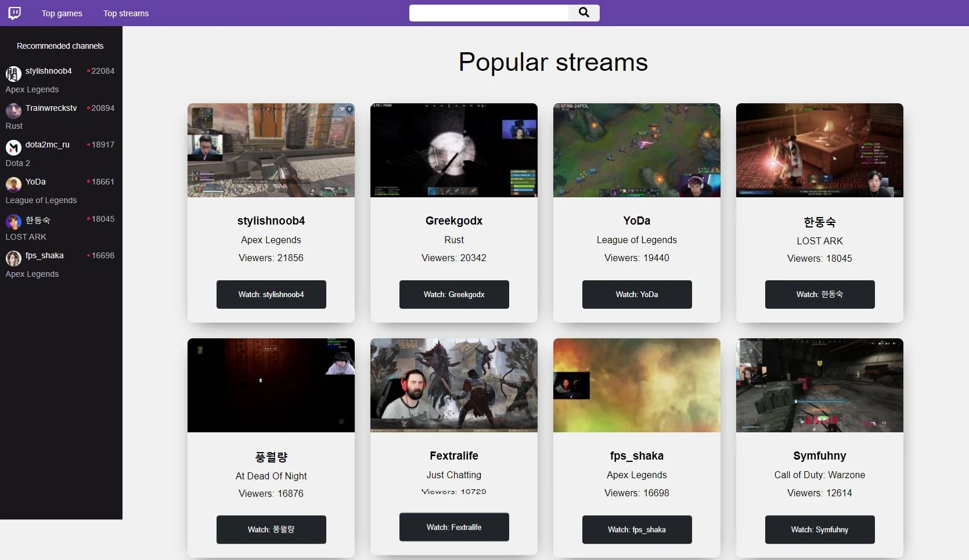Click the Twitch logo icon
Image resolution: width=969 pixels, height=560 pixels.
15,13
